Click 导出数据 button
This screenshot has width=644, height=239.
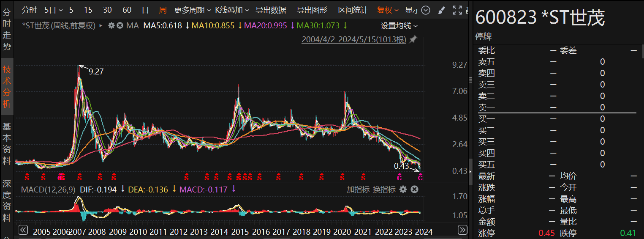coord(271,10)
